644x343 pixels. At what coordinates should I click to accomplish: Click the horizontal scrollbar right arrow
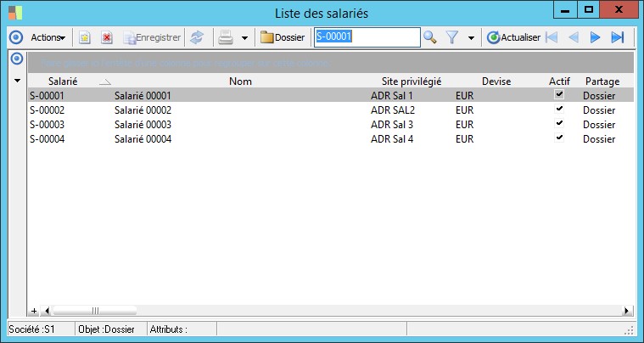(627, 311)
